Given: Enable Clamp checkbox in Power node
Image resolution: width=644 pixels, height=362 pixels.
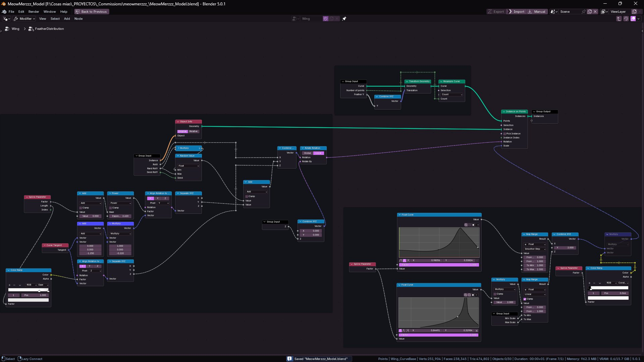Looking at the screenshot, I should pyautogui.click(x=111, y=208).
